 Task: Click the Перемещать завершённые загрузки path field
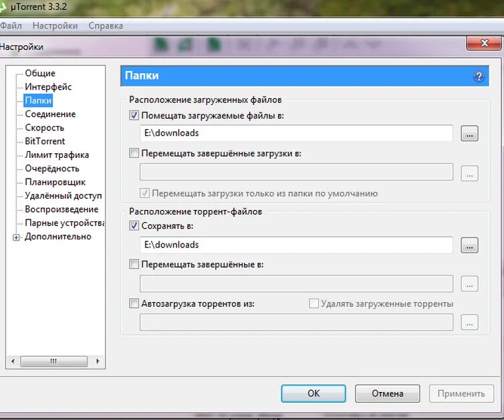click(x=296, y=172)
